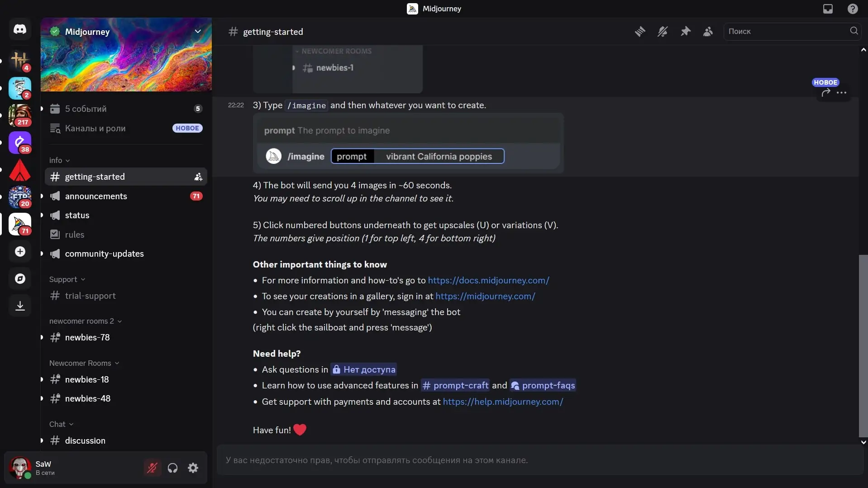The image size is (868, 488).
Task: Open the Threads icon in channel header
Action: tap(640, 32)
